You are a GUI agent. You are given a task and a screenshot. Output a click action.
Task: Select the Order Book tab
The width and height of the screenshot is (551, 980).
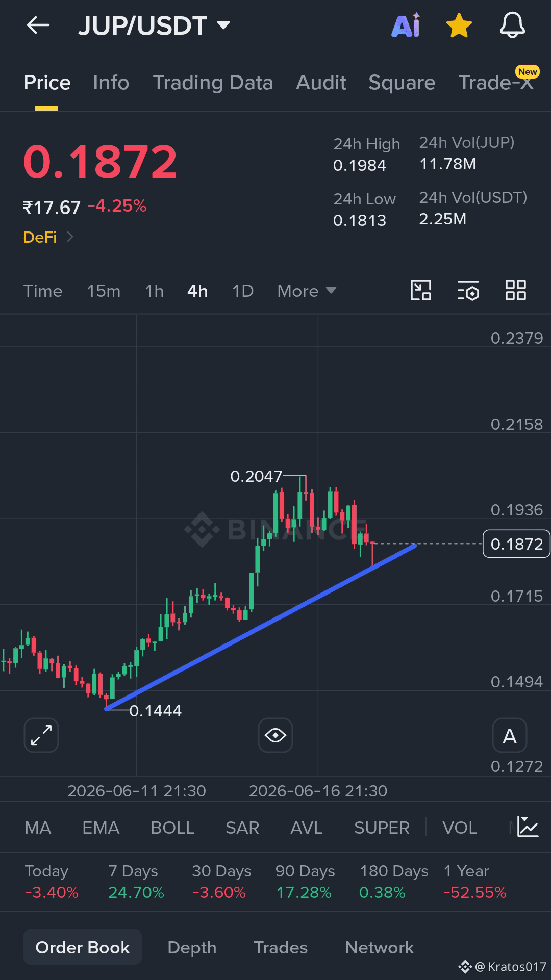point(83,947)
